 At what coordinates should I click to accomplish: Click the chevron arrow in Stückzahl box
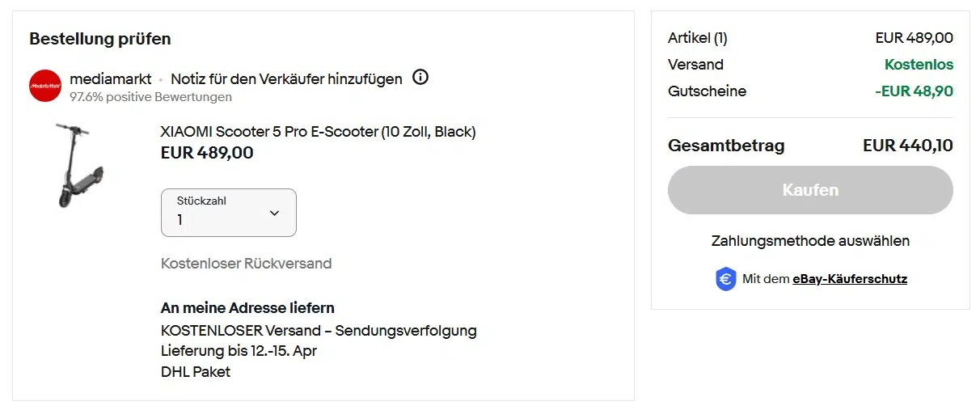pos(274,213)
